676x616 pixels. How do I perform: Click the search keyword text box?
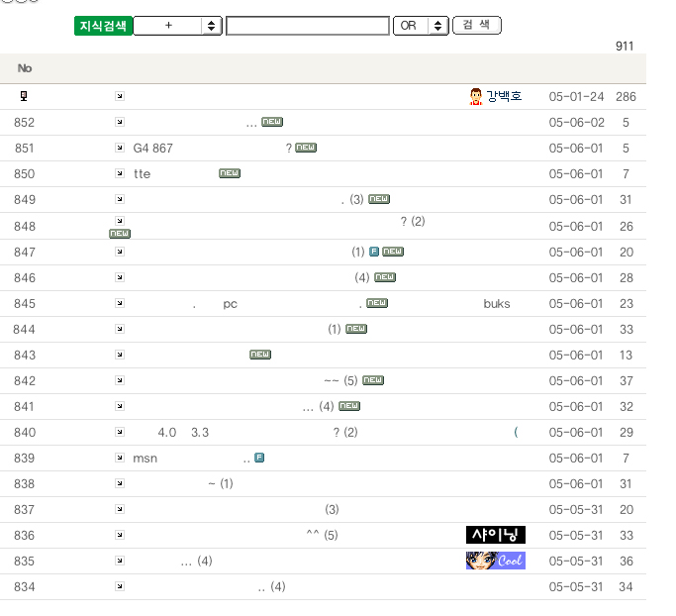[x=307, y=26]
